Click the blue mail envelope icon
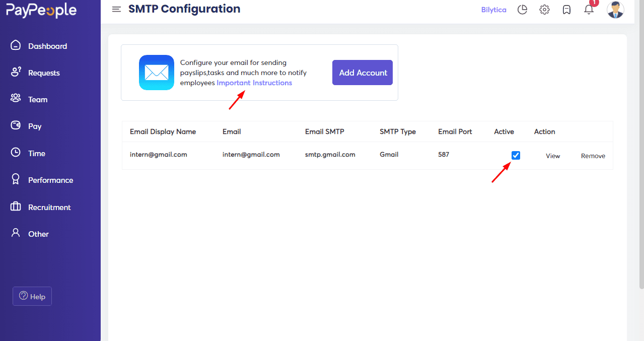644x341 pixels. [x=157, y=73]
